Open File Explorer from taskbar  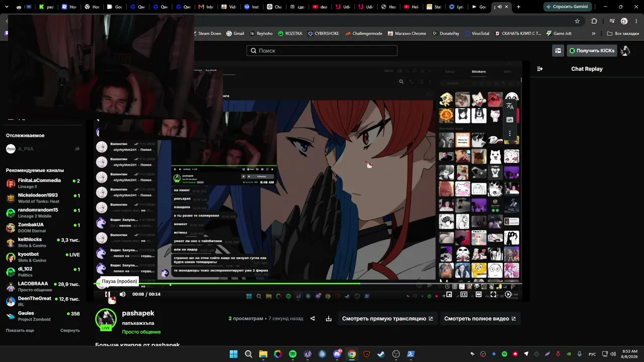pos(263,354)
